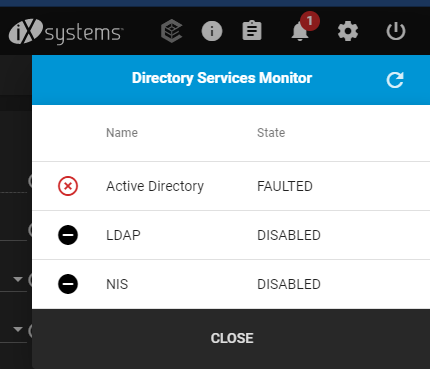Open the power menu icon
Image resolution: width=430 pixels, height=369 pixels.
pos(396,31)
